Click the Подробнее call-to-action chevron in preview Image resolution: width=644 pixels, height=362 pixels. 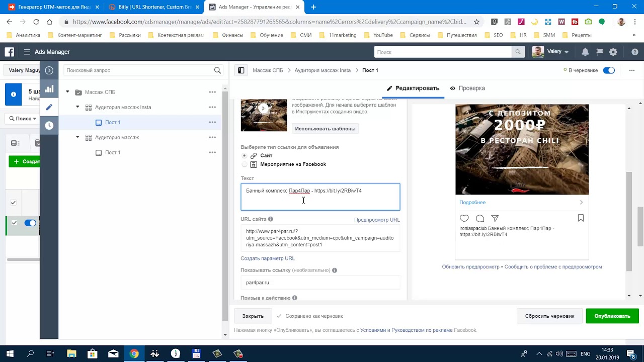coord(581,203)
